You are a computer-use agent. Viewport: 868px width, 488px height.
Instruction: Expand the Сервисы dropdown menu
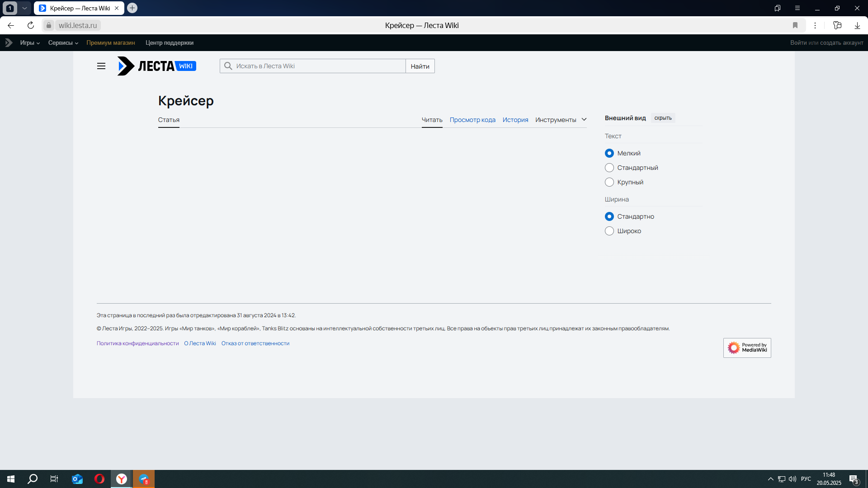[63, 42]
